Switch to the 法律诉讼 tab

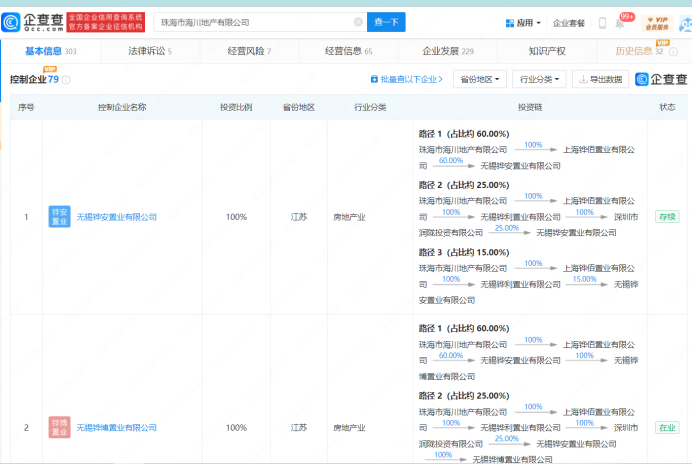(x=149, y=51)
